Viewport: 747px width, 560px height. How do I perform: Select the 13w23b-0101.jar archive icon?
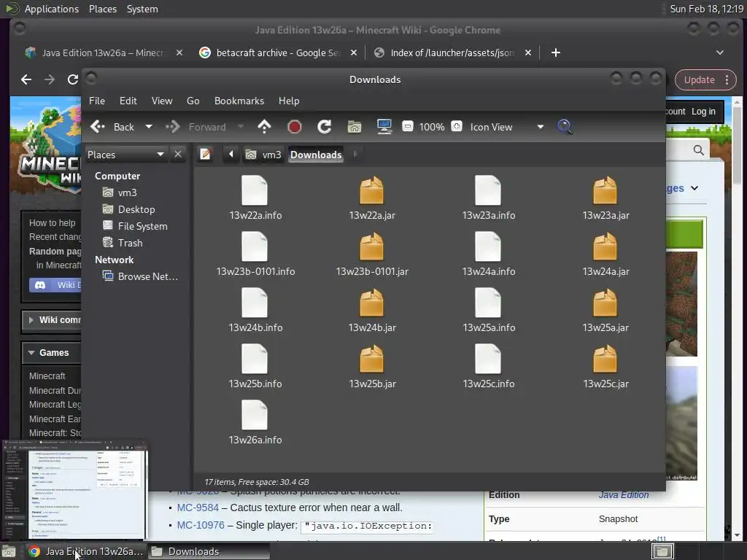[371, 246]
